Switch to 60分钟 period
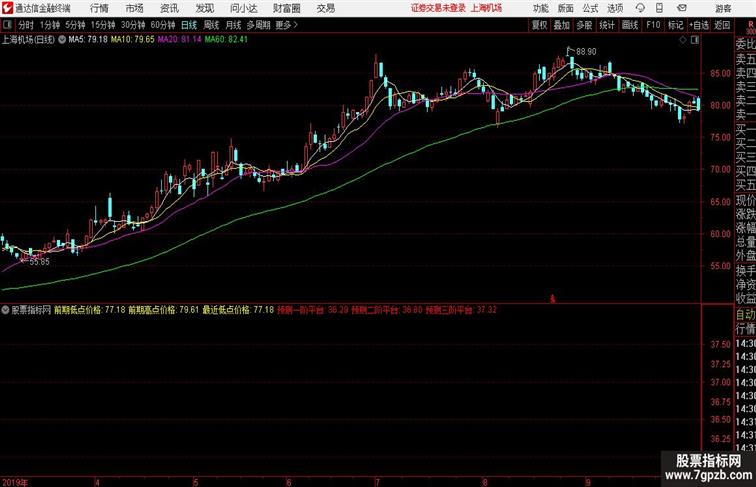Image resolution: width=756 pixels, height=487 pixels. coord(163,25)
